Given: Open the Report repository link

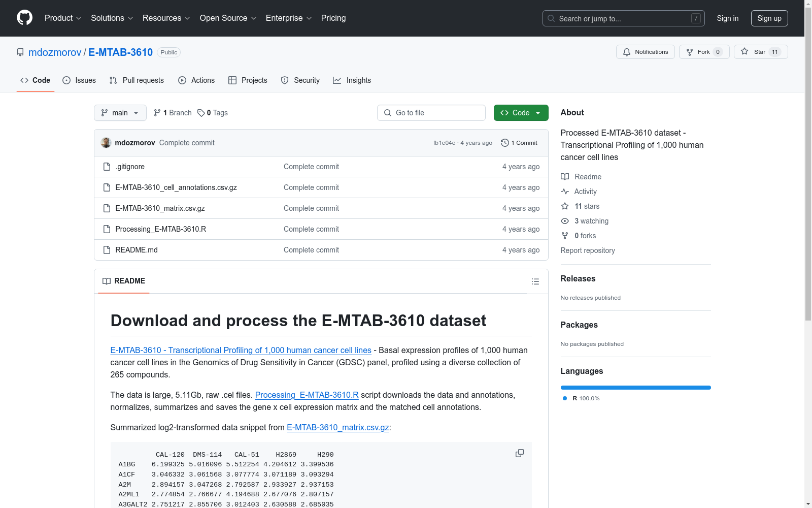Looking at the screenshot, I should tap(588, 250).
